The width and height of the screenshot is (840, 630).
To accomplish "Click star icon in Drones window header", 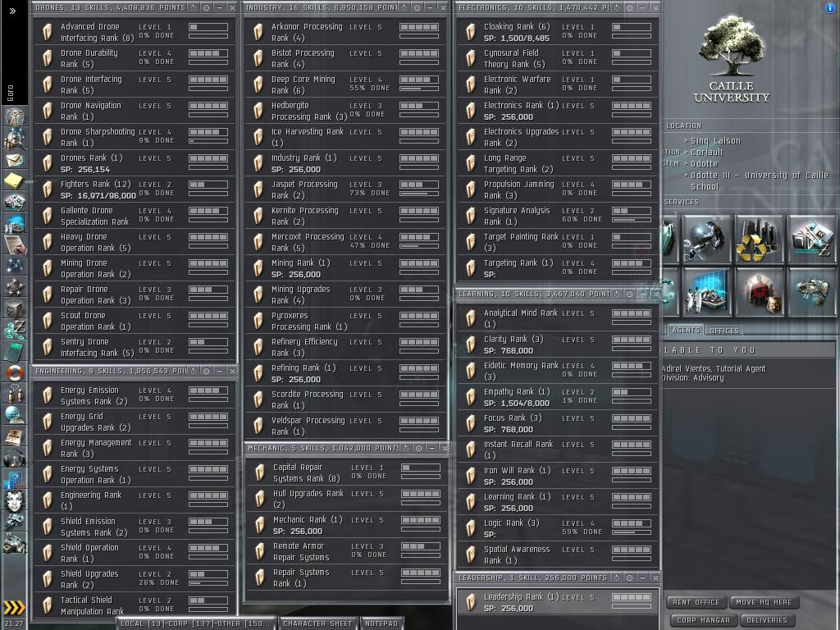I will pyautogui.click(x=194, y=7).
